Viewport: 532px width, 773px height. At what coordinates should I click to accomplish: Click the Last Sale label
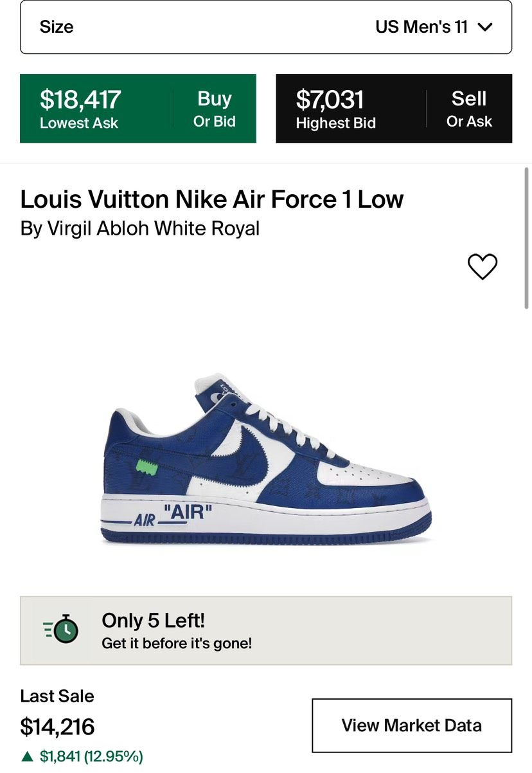pos(57,696)
